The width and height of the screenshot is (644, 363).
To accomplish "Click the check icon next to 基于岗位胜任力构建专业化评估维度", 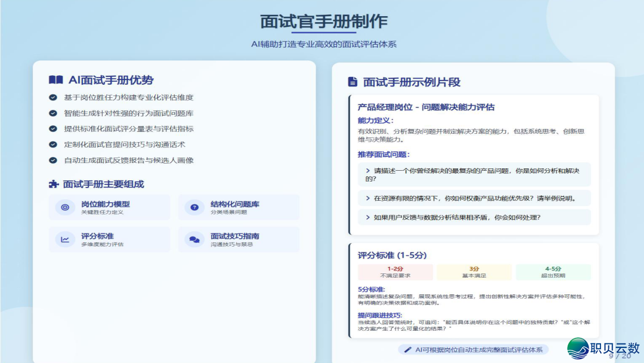I will [53, 97].
